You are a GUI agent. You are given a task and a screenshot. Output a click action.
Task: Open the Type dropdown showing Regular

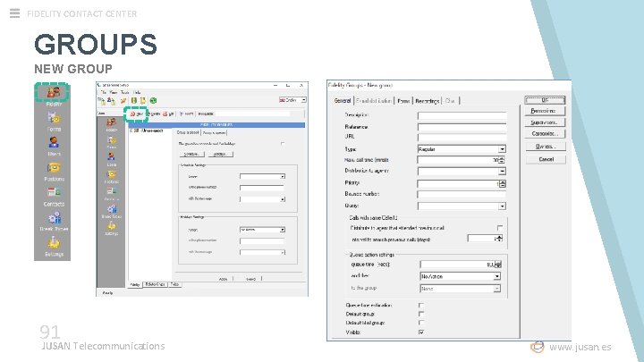tap(462, 149)
